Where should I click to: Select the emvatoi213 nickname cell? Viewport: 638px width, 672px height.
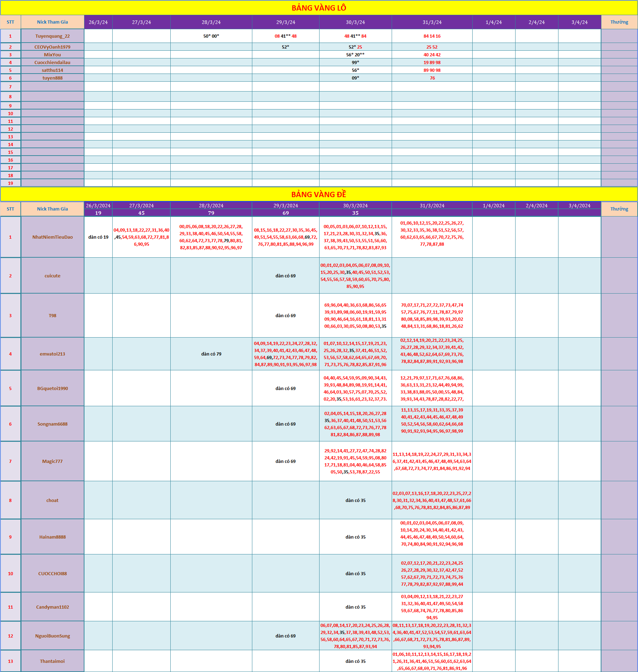click(52, 354)
